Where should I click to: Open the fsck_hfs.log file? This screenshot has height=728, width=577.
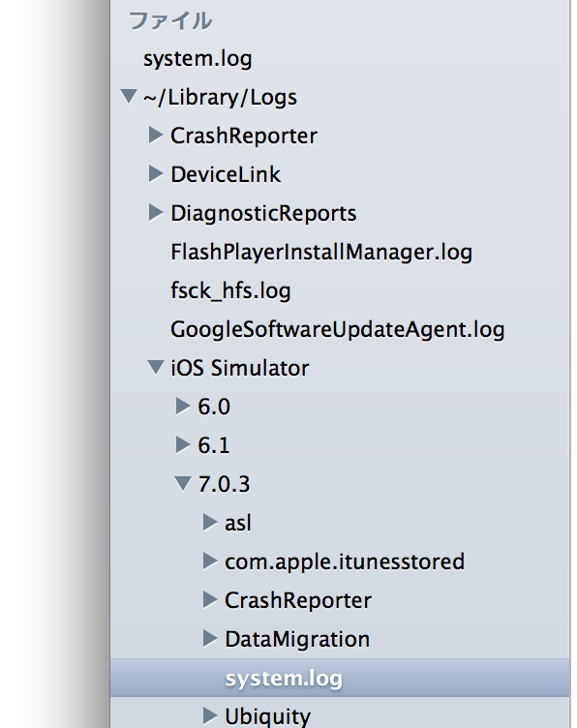[x=230, y=291]
